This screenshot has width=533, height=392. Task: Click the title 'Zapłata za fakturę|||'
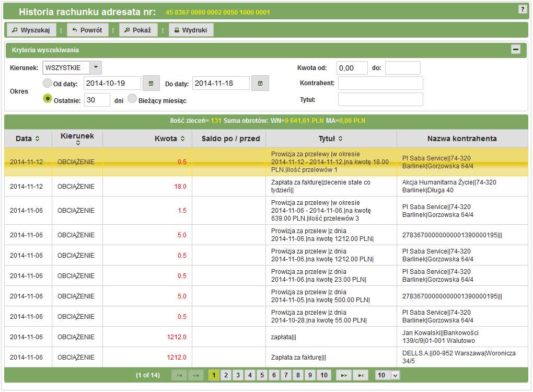pos(298,358)
